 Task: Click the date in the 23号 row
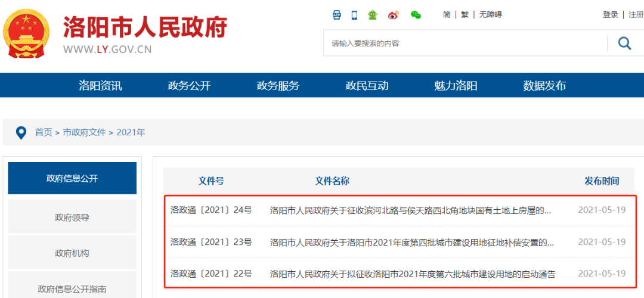(602, 242)
